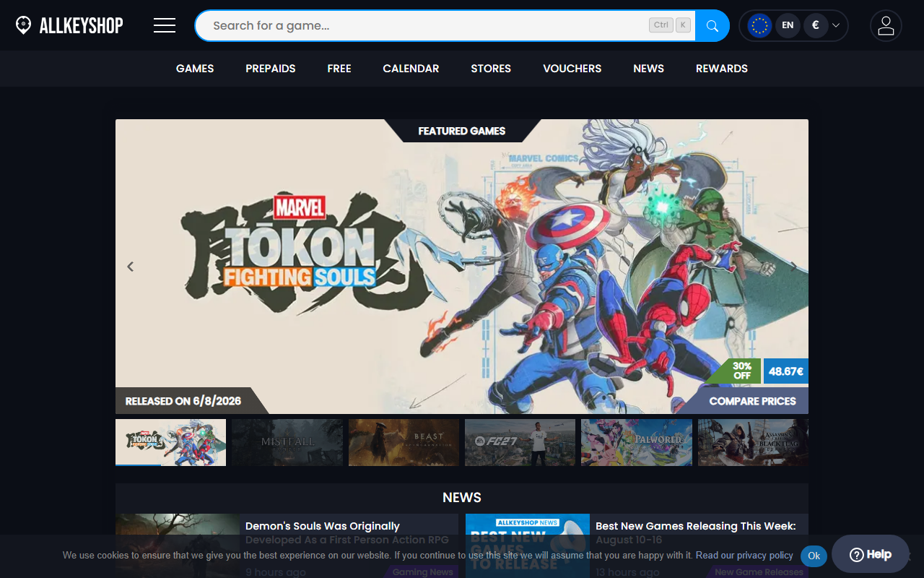Click the NEWS section heading
This screenshot has width=924, height=578.
tap(462, 497)
